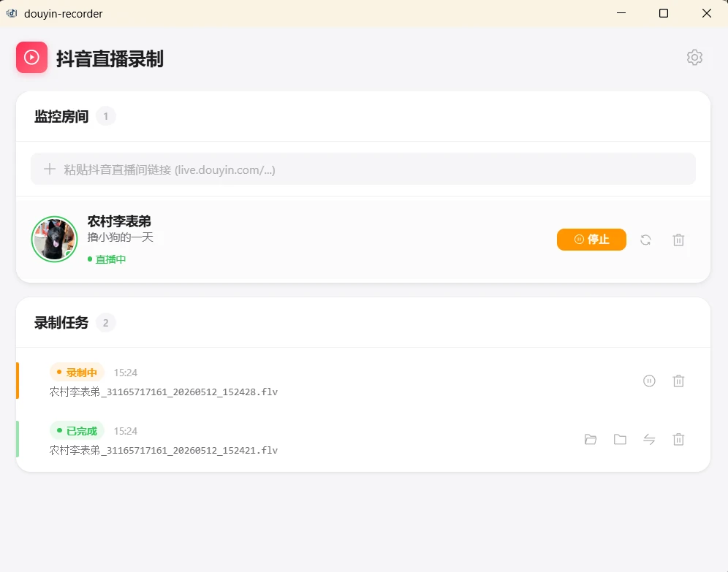Click the 录制任务 section heading
This screenshot has height=572, width=728.
click(61, 322)
